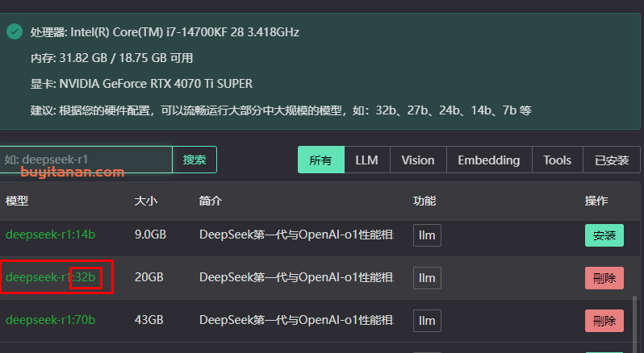Click the description of deepseek-r1:14b
This screenshot has height=353, width=644.
[296, 235]
